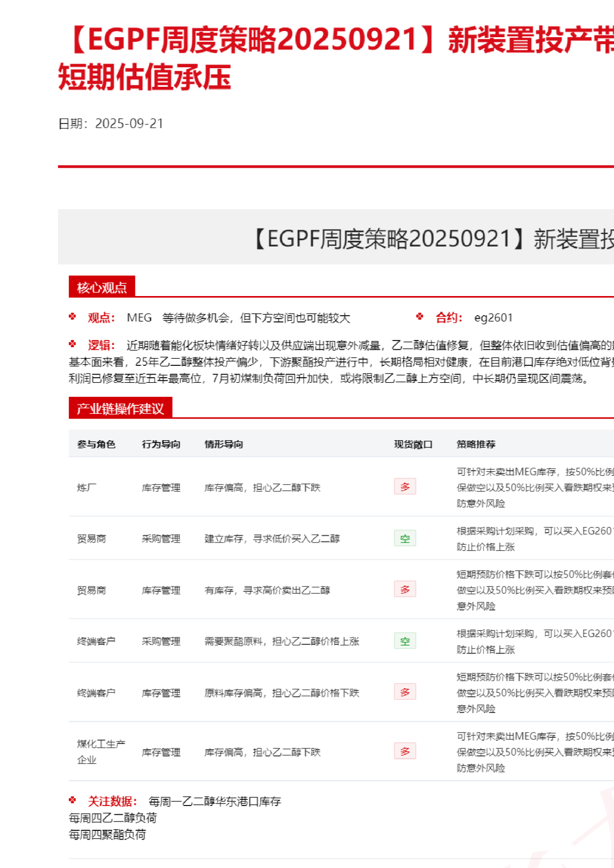The height and width of the screenshot is (868, 614).
Task: Click the red bullet icon before 观点
Action: [x=72, y=317]
